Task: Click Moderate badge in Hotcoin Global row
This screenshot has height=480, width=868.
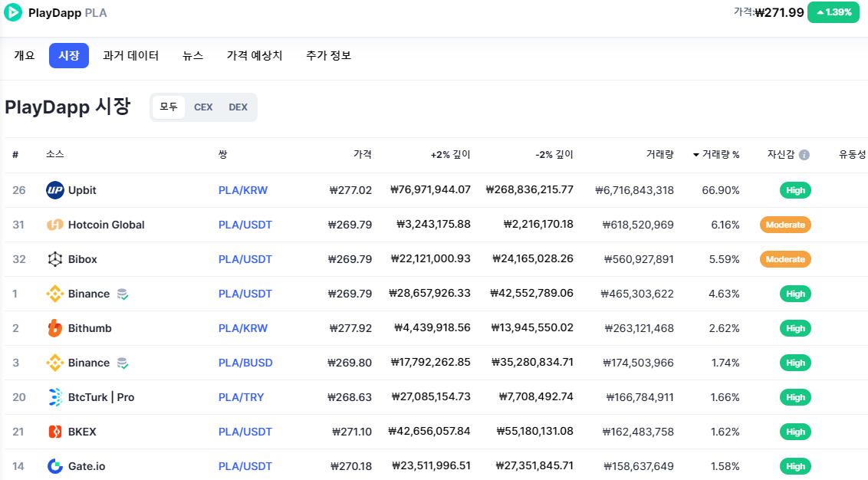Action: (785, 225)
